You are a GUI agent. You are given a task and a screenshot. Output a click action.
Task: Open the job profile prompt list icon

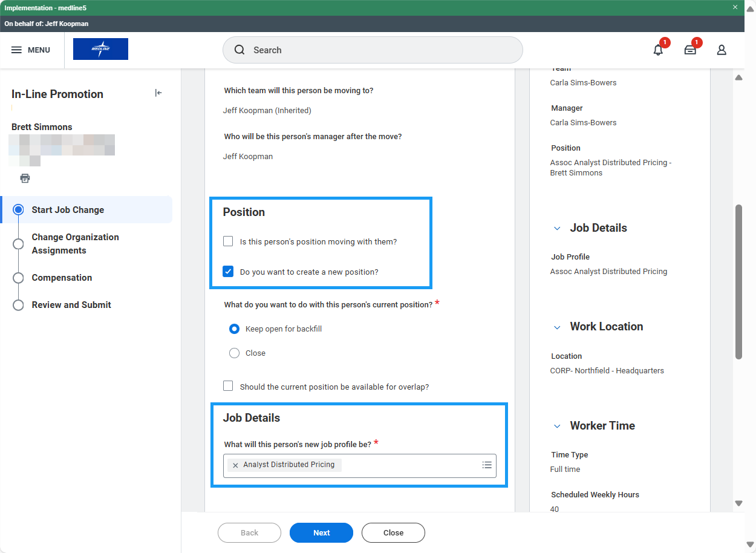point(487,465)
